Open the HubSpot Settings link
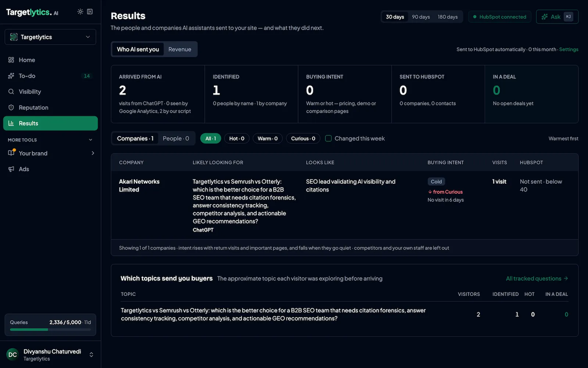The height and width of the screenshot is (368, 588). pyautogui.click(x=569, y=49)
